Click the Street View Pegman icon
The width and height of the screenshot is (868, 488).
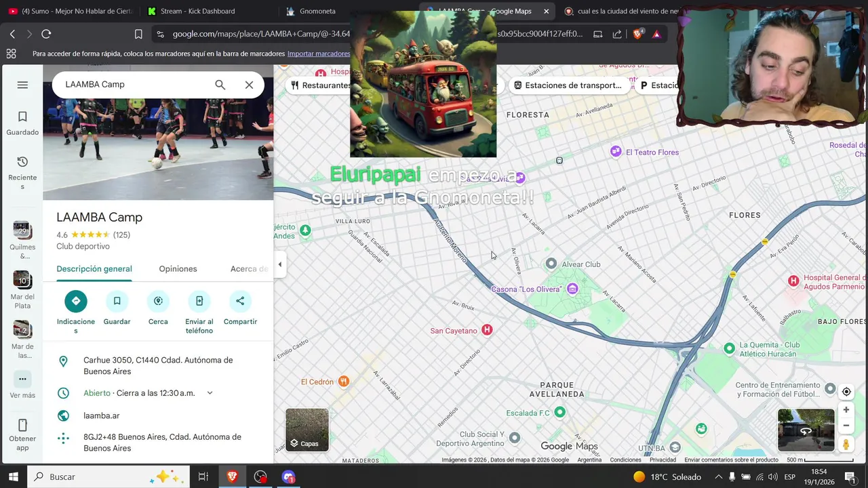click(x=846, y=444)
